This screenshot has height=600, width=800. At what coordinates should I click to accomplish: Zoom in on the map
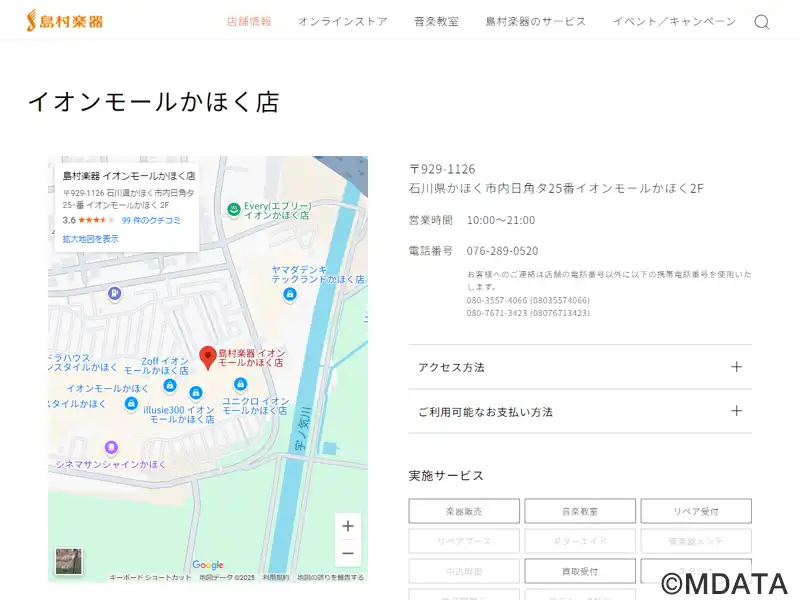[348, 526]
